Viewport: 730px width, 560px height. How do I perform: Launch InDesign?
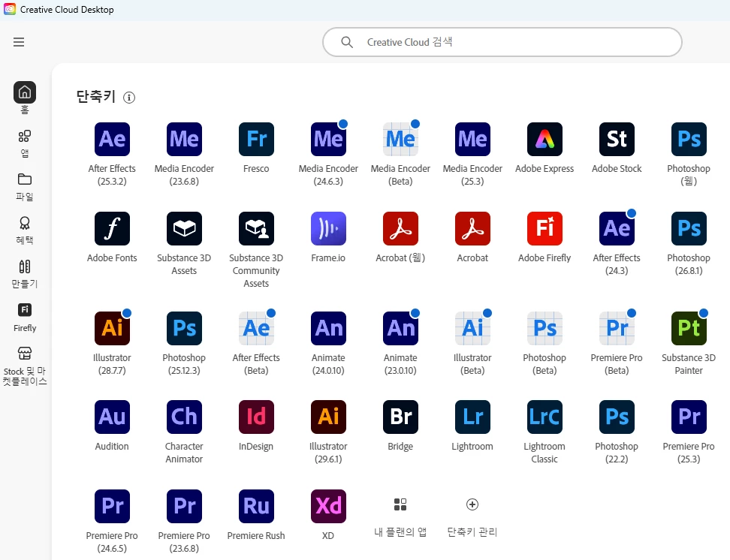coord(256,417)
